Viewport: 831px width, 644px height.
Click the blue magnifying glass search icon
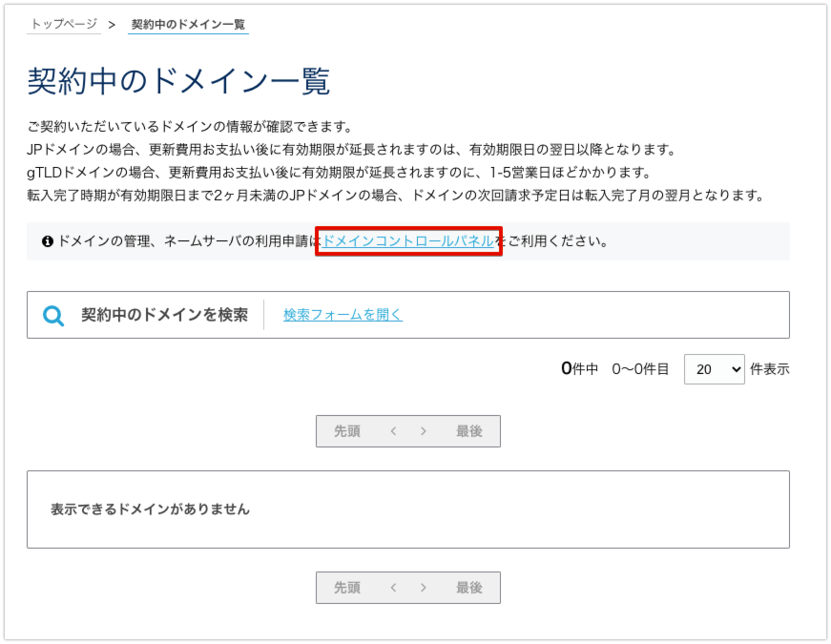coord(53,314)
